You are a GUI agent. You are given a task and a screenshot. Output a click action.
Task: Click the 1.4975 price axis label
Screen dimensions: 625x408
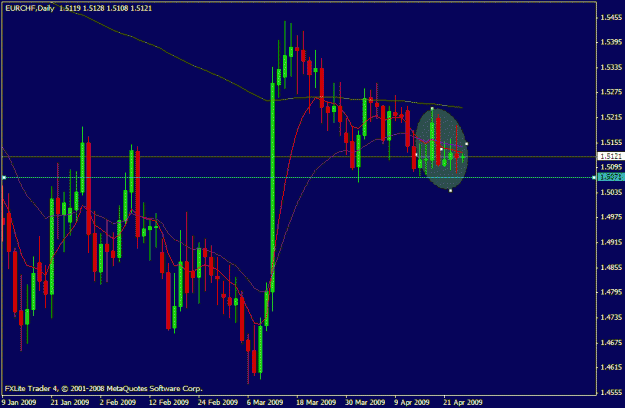coord(611,217)
